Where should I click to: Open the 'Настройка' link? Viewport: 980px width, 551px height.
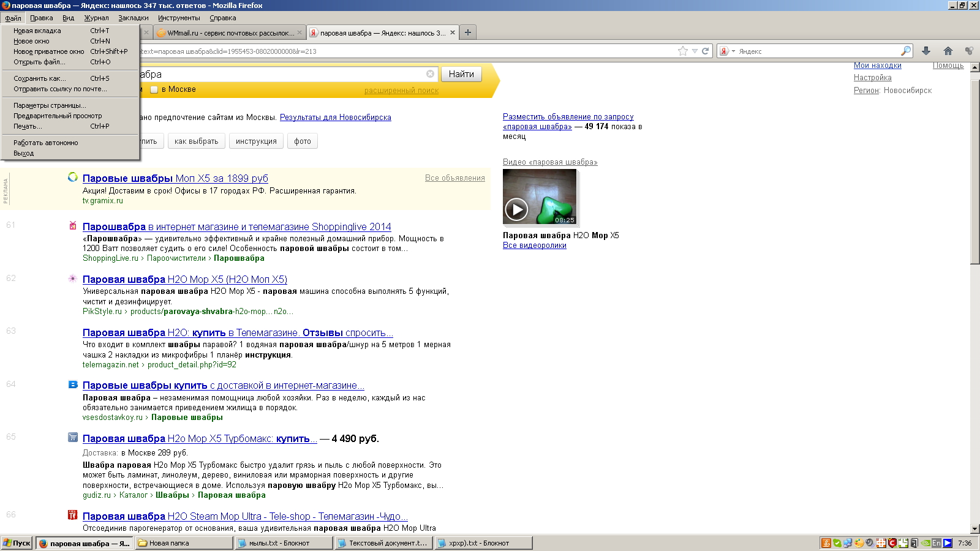point(873,78)
